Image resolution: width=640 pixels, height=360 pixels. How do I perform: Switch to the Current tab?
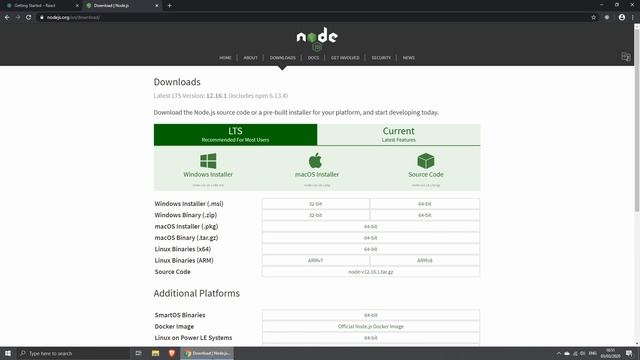click(x=399, y=135)
